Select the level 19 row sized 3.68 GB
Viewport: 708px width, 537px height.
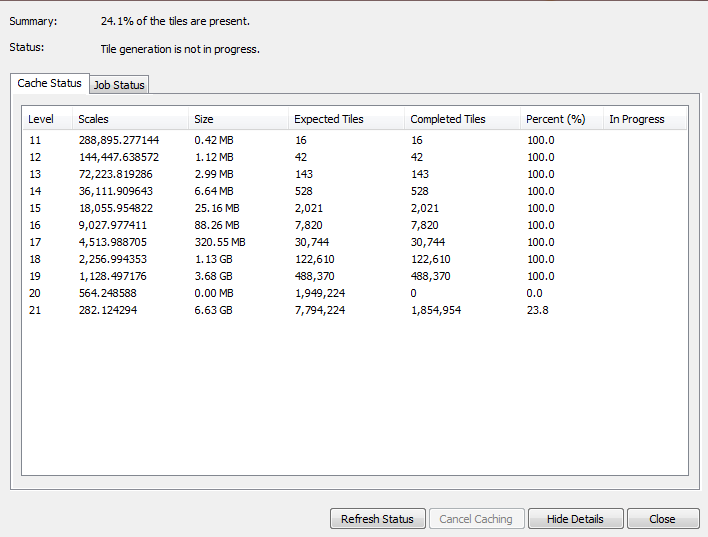(355, 276)
